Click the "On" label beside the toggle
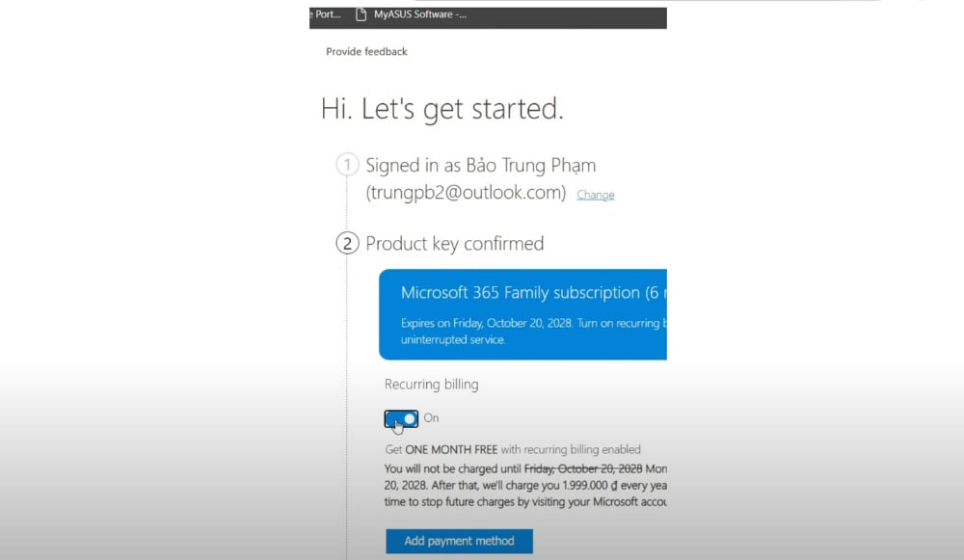The width and height of the screenshot is (964, 560). pyautogui.click(x=431, y=418)
